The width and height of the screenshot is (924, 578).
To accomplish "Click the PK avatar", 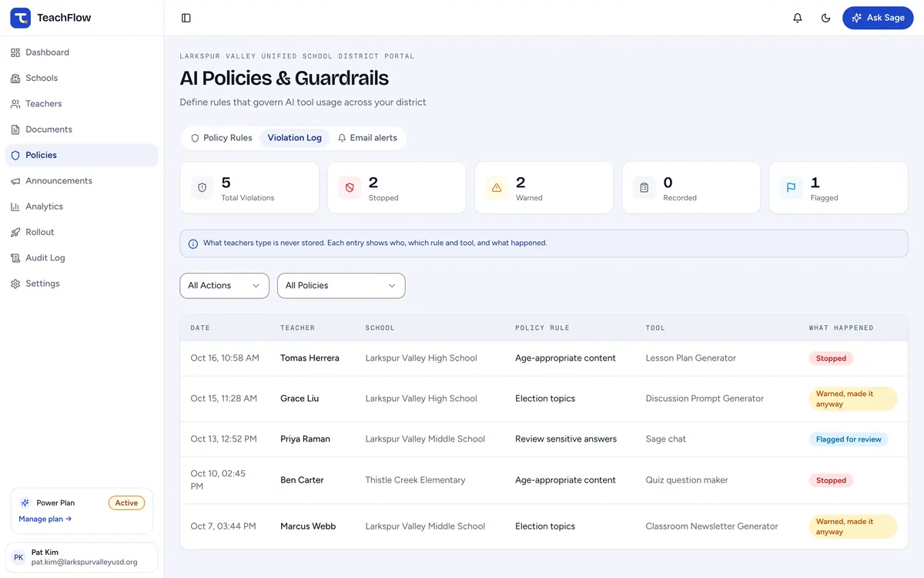I will point(19,557).
